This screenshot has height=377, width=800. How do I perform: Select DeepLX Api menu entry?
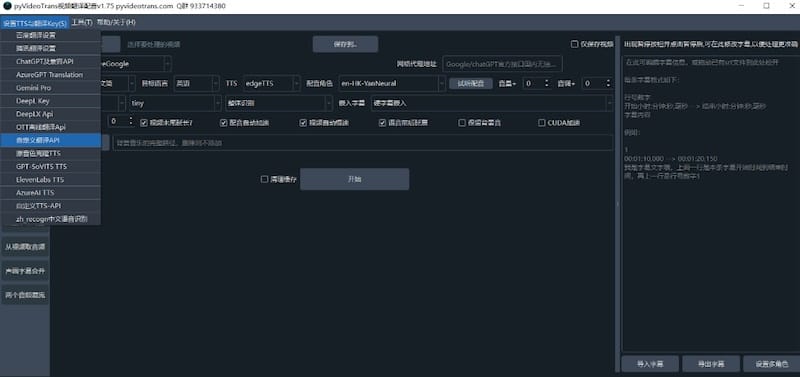51,114
